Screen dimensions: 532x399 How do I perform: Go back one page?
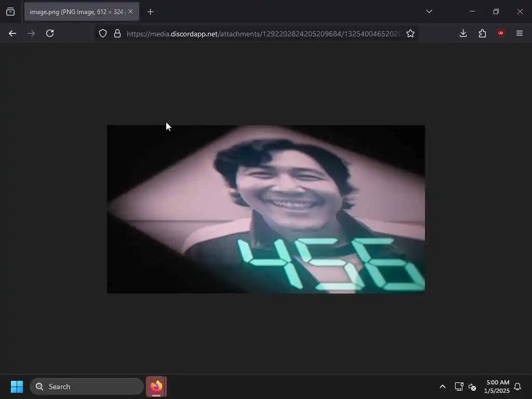tap(12, 33)
